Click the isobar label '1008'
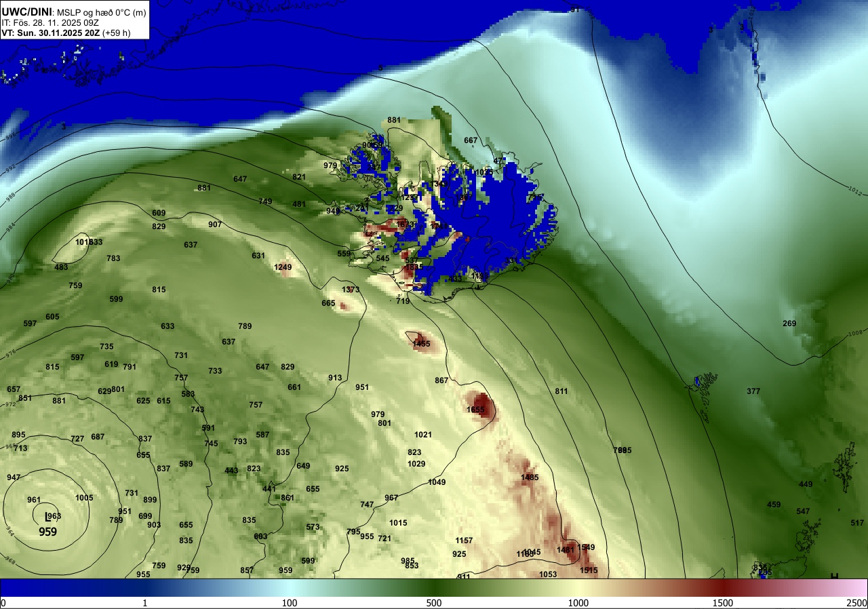This screenshot has height=609, width=868. coord(856,333)
